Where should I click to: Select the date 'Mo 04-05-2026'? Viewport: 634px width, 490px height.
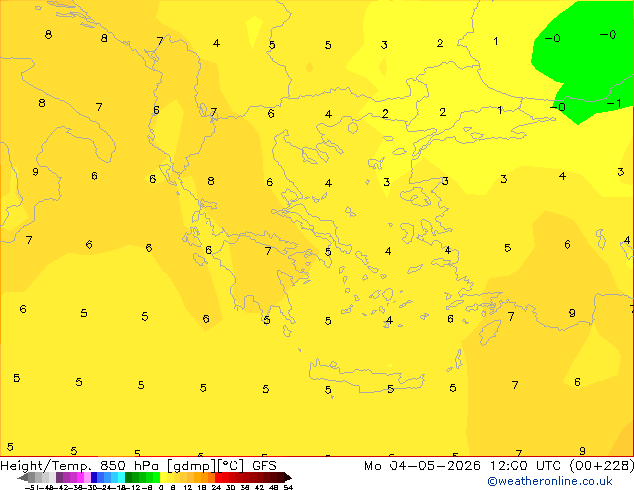click(422, 466)
